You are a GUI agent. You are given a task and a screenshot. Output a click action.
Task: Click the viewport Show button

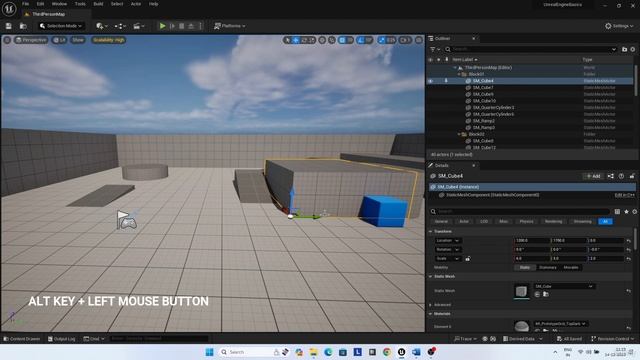click(x=78, y=40)
